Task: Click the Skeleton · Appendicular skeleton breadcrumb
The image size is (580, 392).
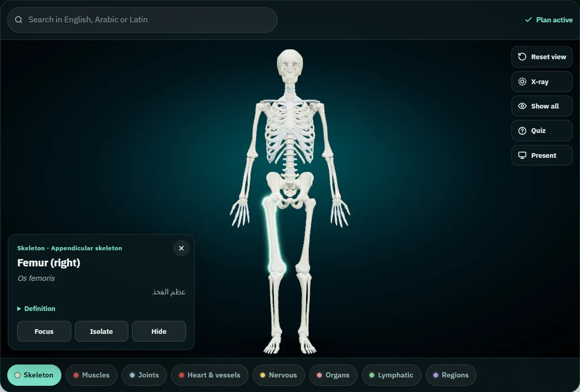Action: coord(70,248)
